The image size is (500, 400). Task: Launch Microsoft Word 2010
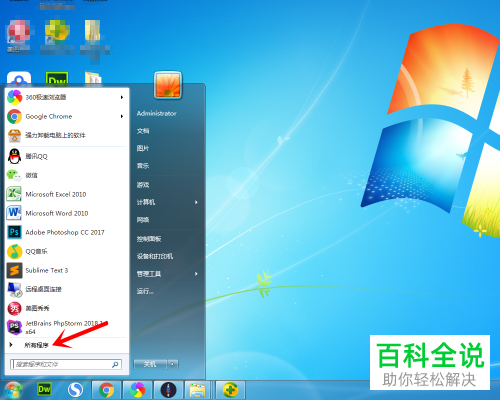coord(66,213)
